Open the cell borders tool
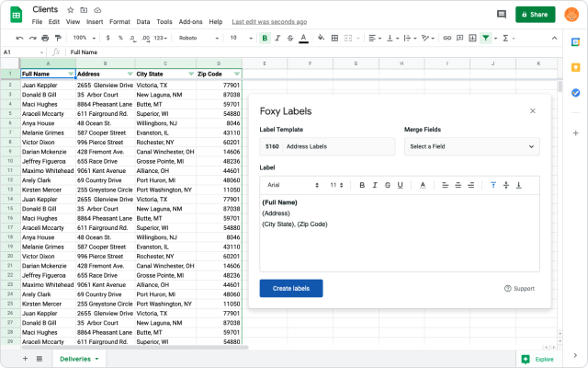 point(334,38)
